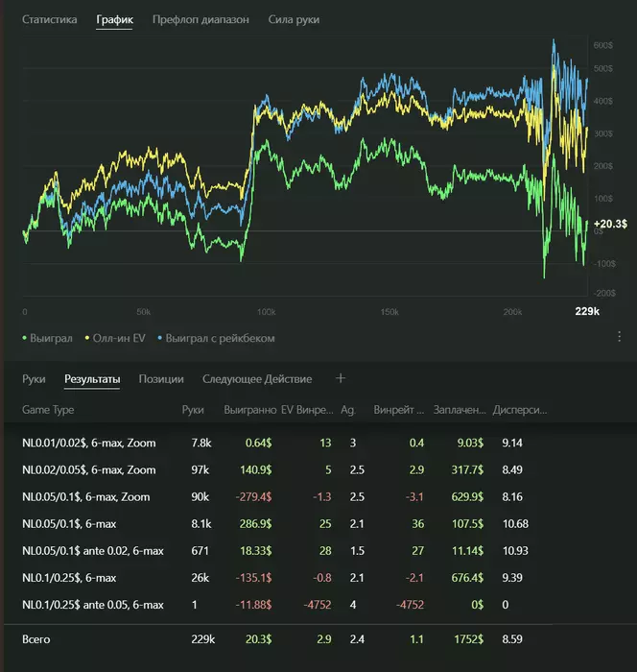637x672 pixels.
Task: Sort by the "Дисперси..." column header
Action: pyautogui.click(x=519, y=410)
